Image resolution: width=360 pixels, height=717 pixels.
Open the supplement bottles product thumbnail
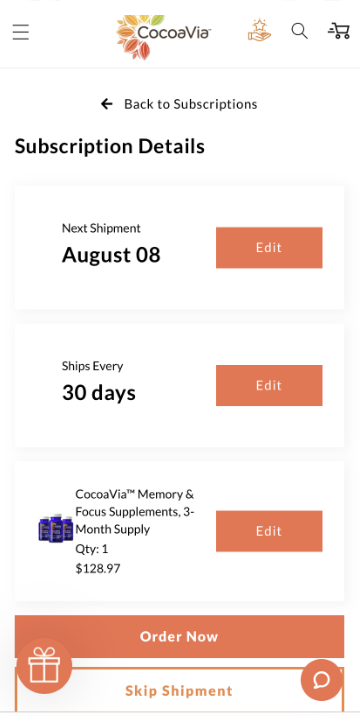[x=56, y=528]
